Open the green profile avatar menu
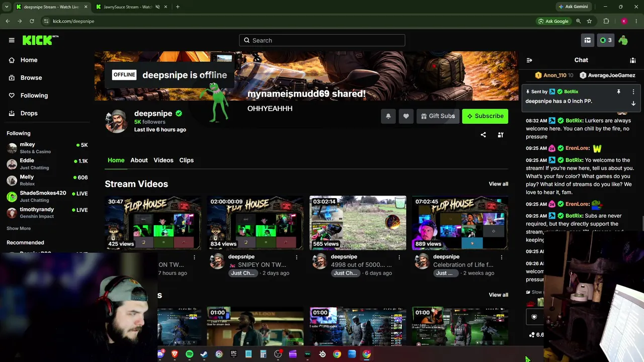The width and height of the screenshot is (644, 362). coord(623,40)
